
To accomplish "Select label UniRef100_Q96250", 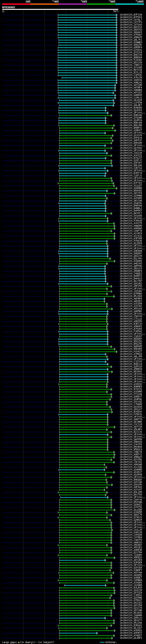I will click(131, 45).
